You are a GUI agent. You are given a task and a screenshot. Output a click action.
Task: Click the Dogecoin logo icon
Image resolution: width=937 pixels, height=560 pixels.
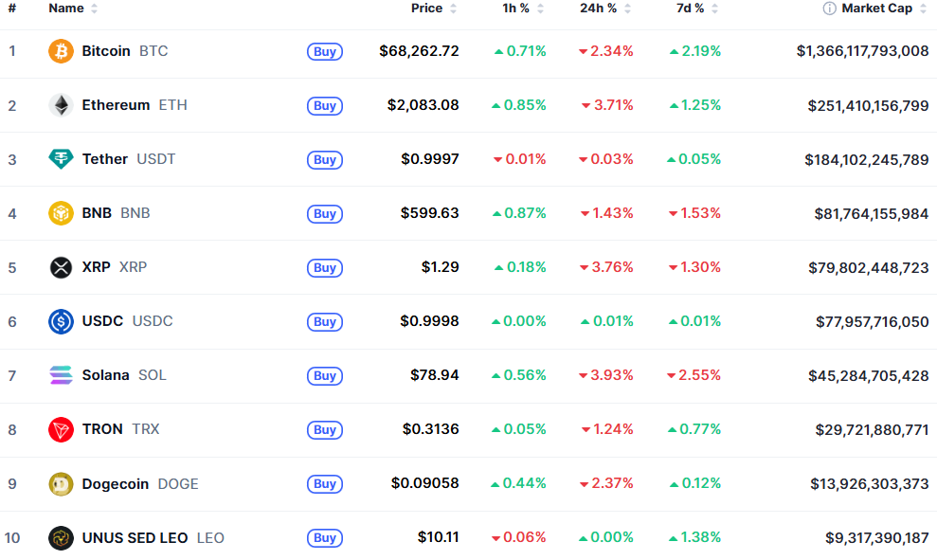tap(61, 483)
